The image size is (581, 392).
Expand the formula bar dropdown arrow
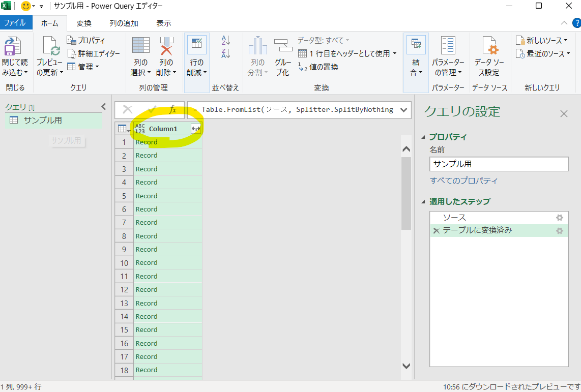tap(404, 110)
